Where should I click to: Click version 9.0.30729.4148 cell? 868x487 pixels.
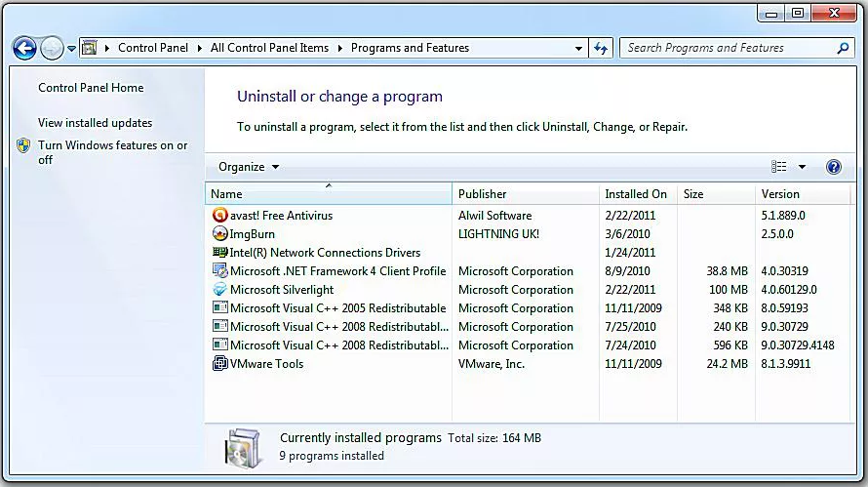797,345
